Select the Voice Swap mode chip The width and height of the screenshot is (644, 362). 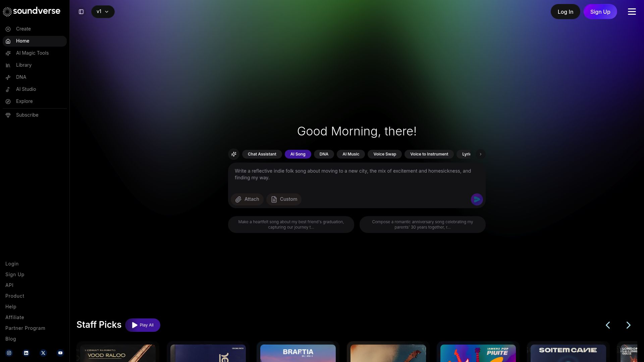click(x=385, y=154)
